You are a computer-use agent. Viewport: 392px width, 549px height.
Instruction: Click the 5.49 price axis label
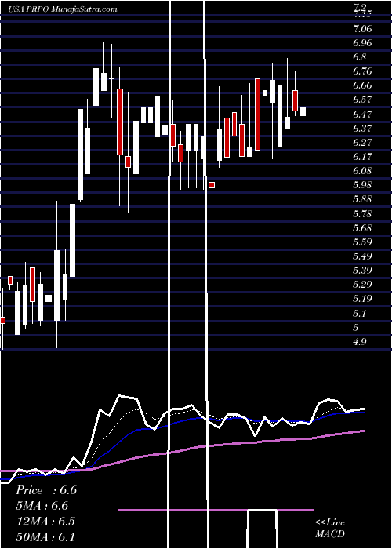coord(362,256)
